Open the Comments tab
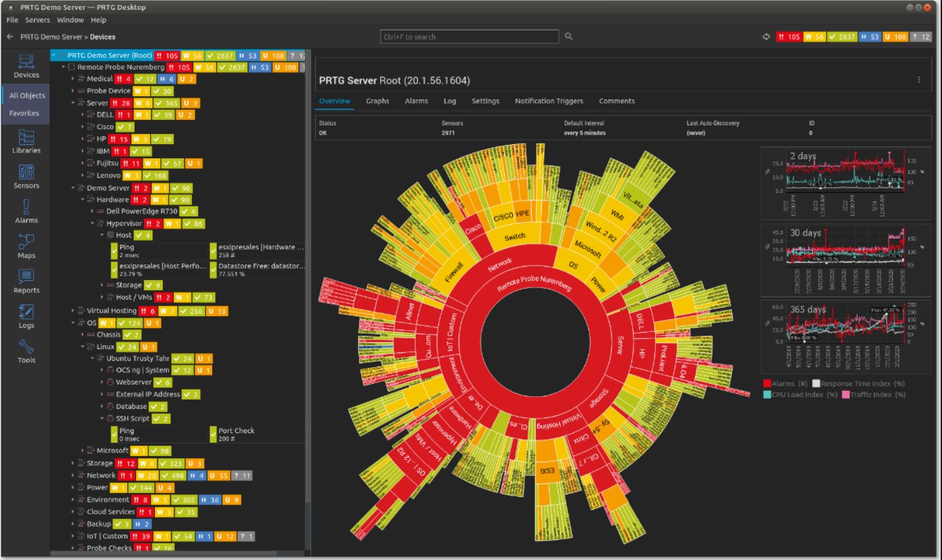The height and width of the screenshot is (560, 942). pyautogui.click(x=616, y=101)
